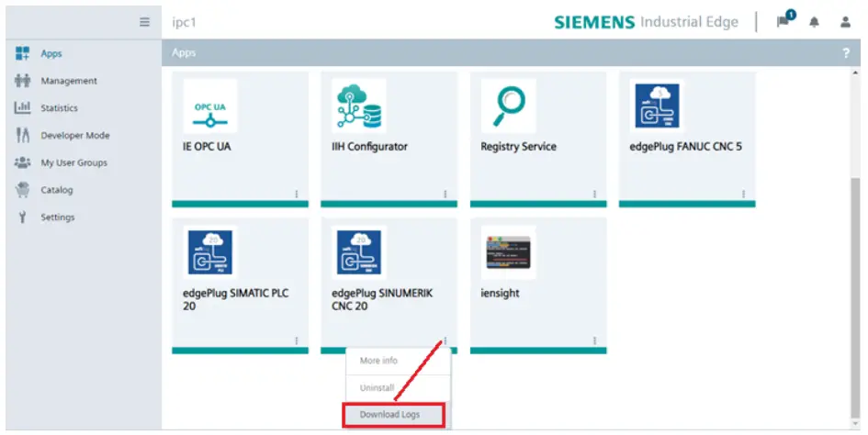Open options dots on edgePlug FANUC tile
Screen dimensions: 868x435
[743, 195]
